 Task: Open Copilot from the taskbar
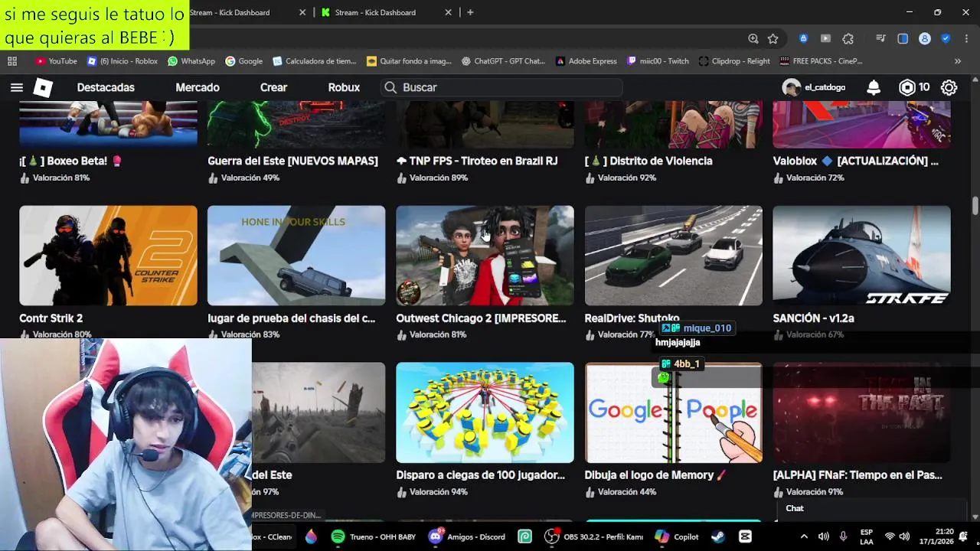click(677, 536)
